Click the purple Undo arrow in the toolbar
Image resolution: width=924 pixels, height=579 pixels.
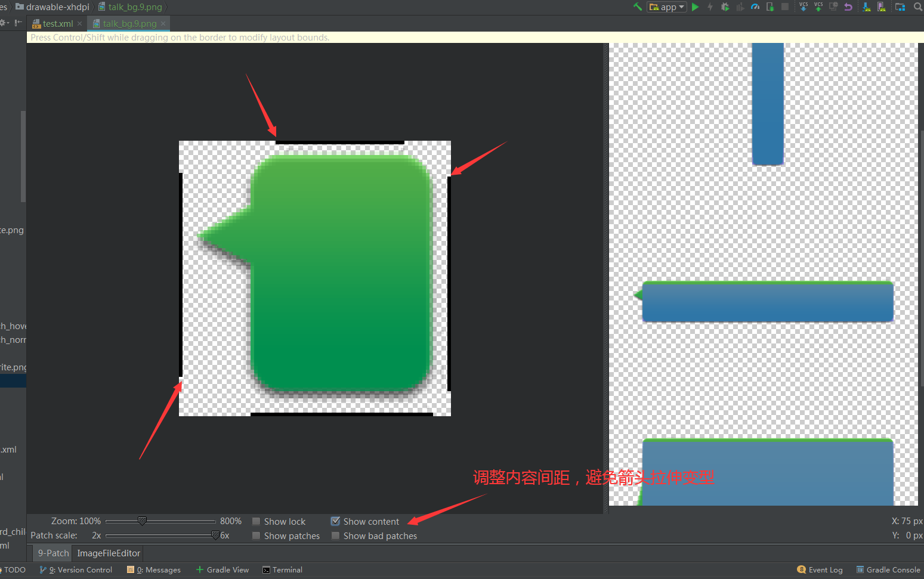point(848,7)
